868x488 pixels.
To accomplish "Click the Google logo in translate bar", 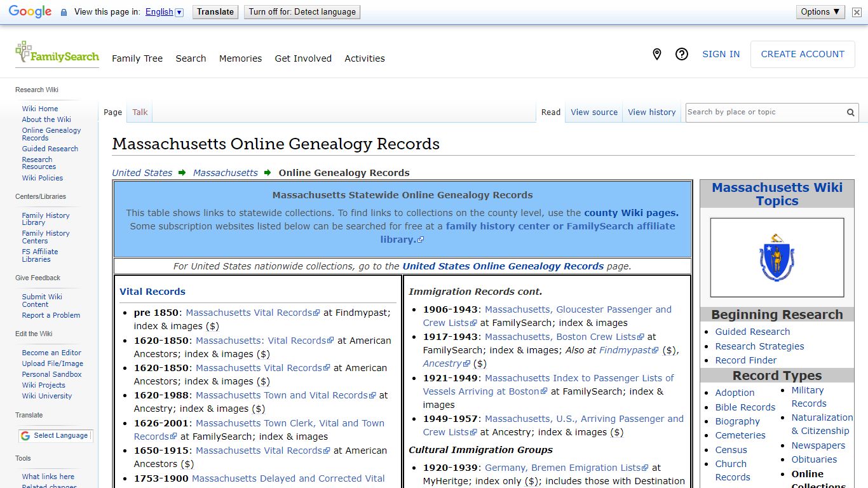I will pos(30,11).
